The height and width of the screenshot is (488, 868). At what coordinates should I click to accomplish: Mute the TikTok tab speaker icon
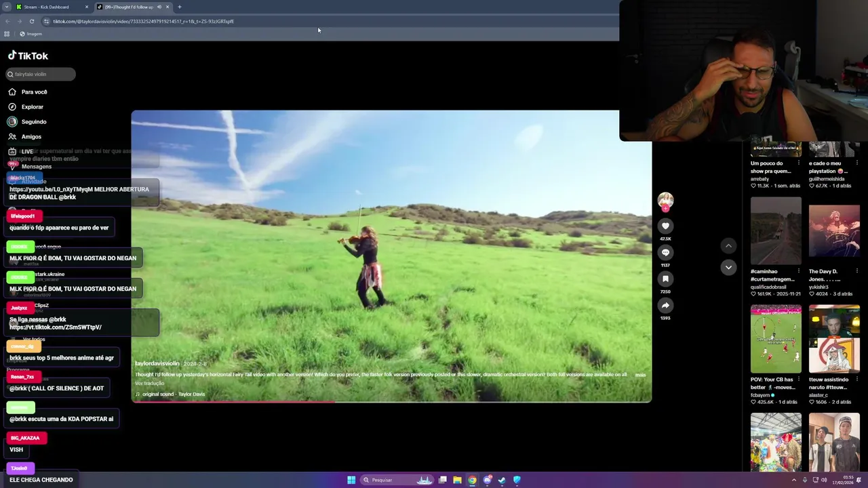pos(159,7)
